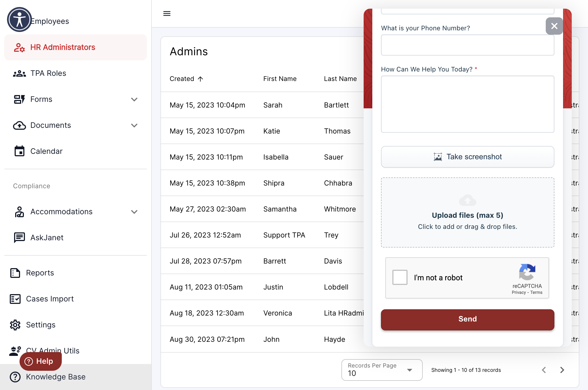Click the TPA Roles group icon
Screen dimensions: 588x390
(x=19, y=73)
